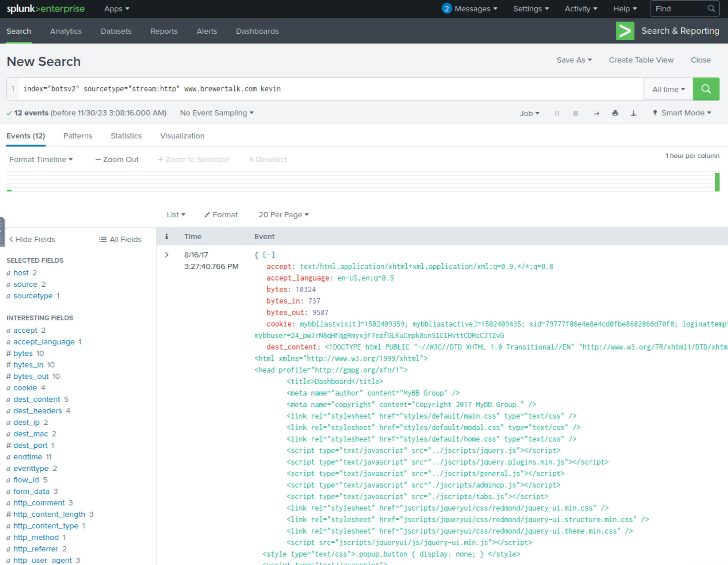Open the Job dropdown menu
The width and height of the screenshot is (728, 565).
tap(529, 113)
